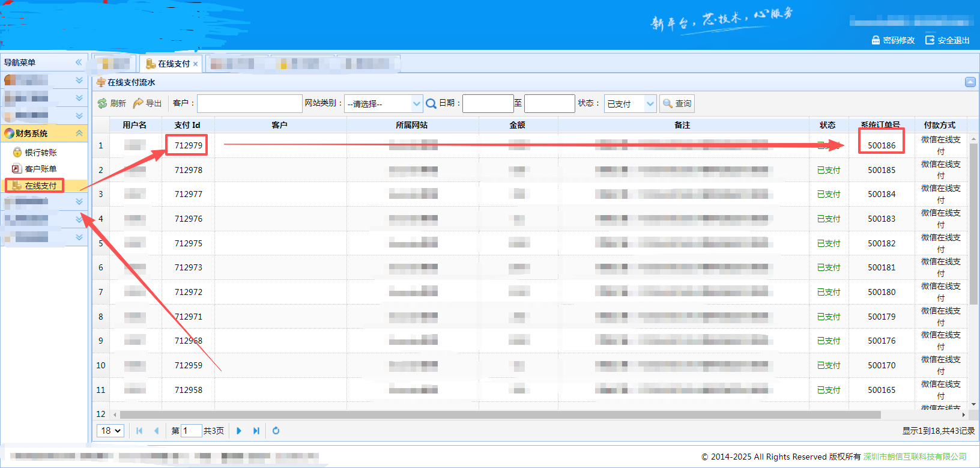This screenshot has height=468, width=980.
Task: Click 安全退出 to log out
Action: (x=948, y=40)
